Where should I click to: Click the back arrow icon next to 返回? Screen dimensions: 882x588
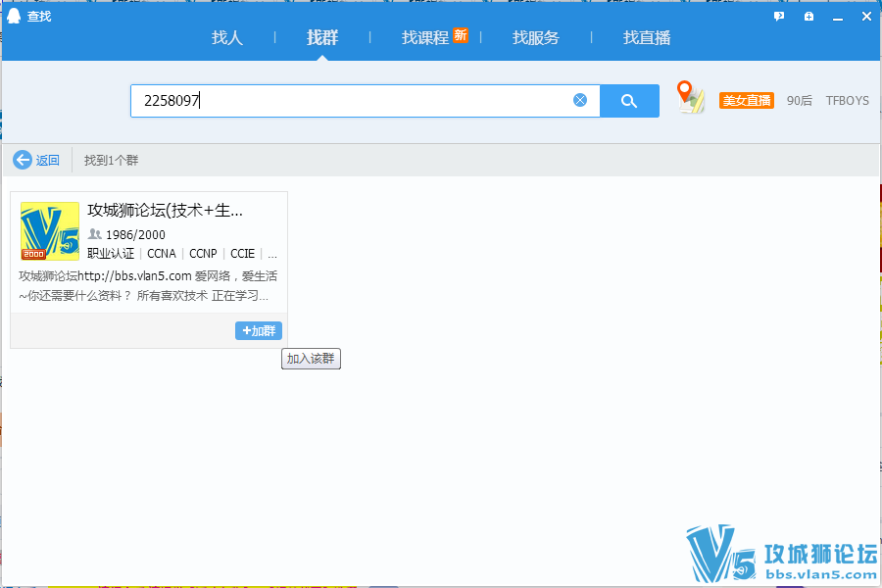point(23,160)
